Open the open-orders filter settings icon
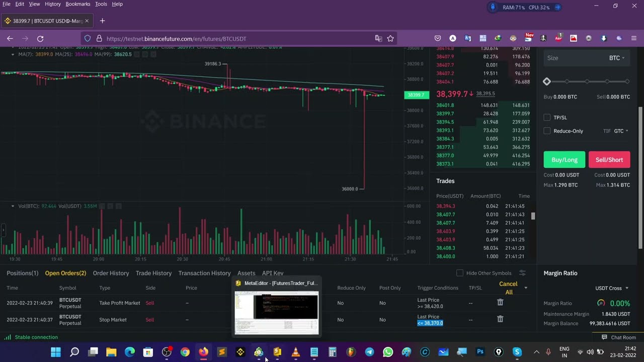The height and width of the screenshot is (362, 644). [522, 273]
